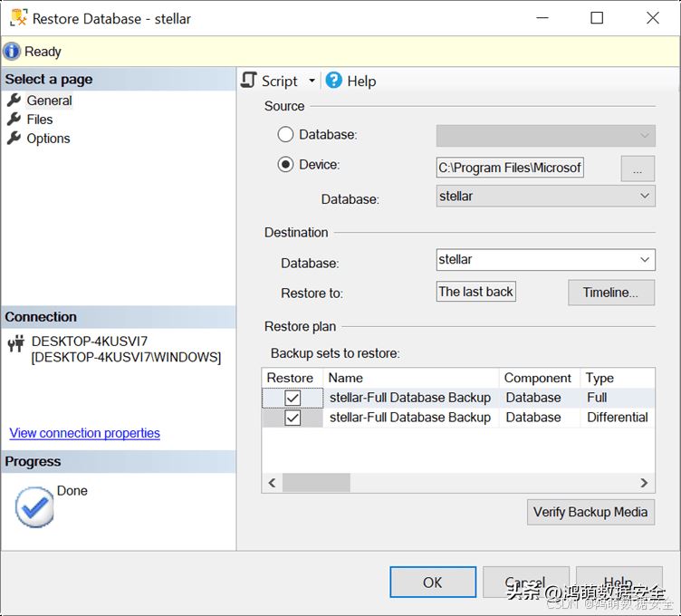Image resolution: width=681 pixels, height=616 pixels.
Task: Click the backup sets left scroll arrow
Action: pos(273,483)
